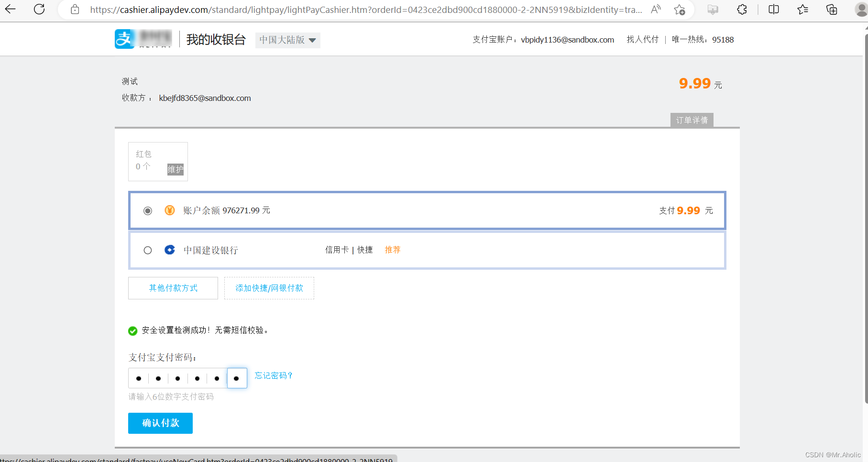Image resolution: width=868 pixels, height=462 pixels.
Task: Focus the first password digit box
Action: (139, 378)
